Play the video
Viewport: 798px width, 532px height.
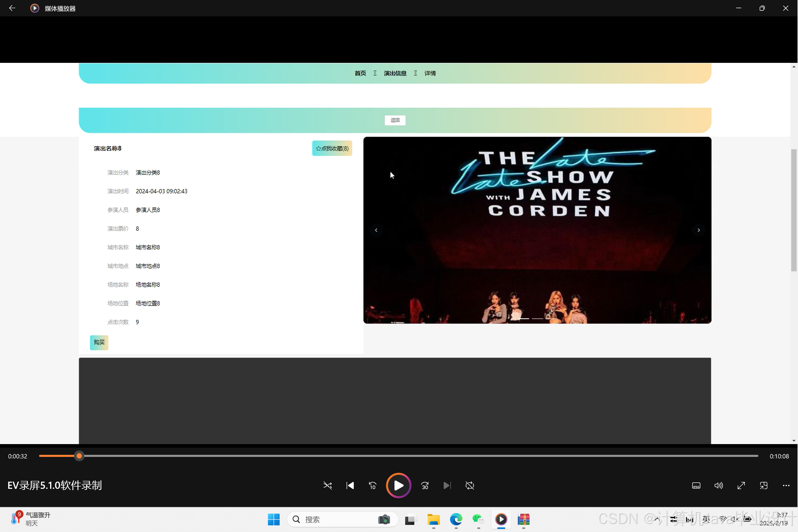click(398, 485)
